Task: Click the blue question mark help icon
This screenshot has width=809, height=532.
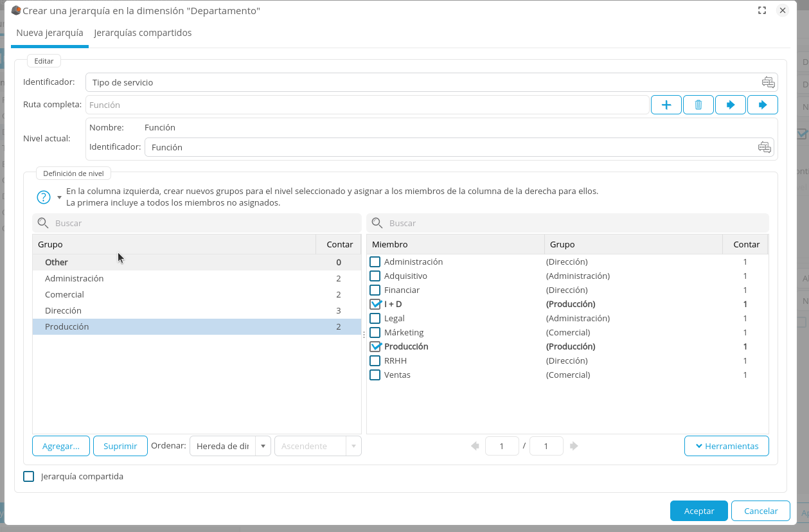Action: click(44, 197)
